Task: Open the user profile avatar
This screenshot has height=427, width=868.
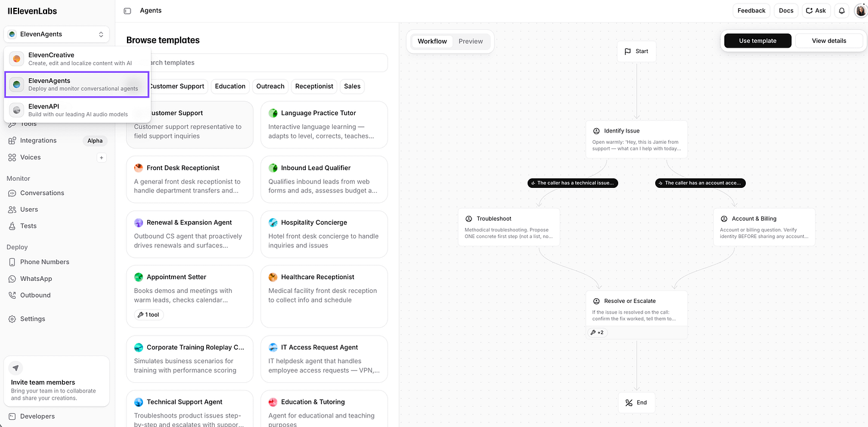Action: 860,11
